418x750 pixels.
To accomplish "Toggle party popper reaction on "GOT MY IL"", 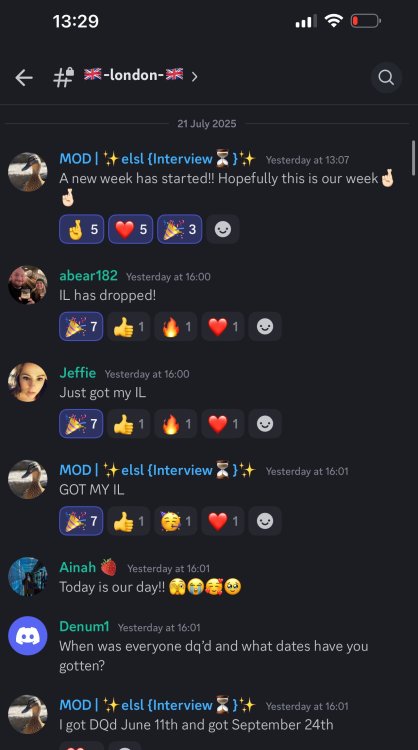I will coord(81,521).
